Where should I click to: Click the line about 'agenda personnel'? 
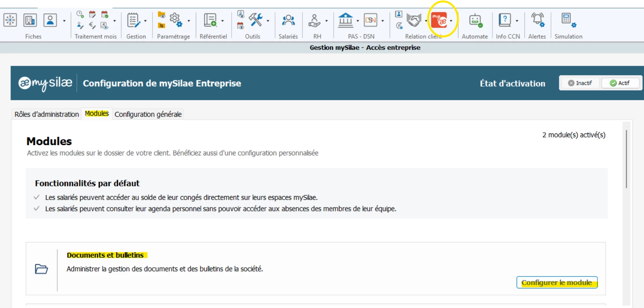(x=221, y=209)
